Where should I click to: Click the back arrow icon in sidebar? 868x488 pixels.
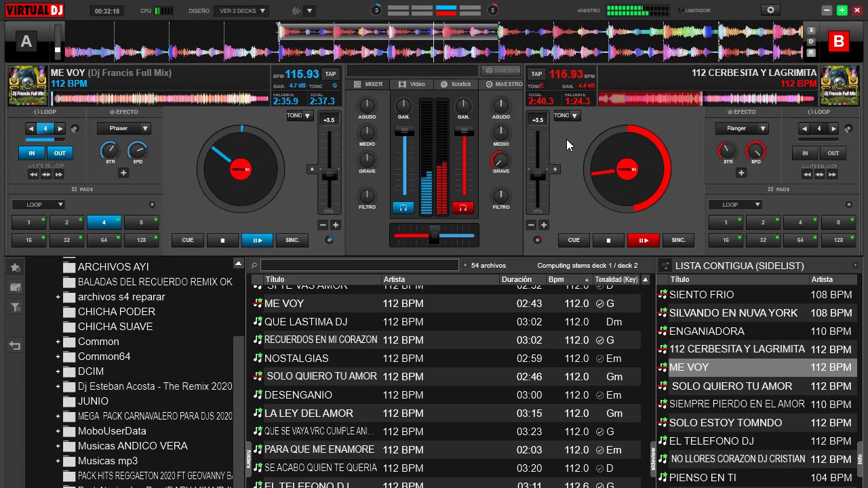click(x=15, y=346)
